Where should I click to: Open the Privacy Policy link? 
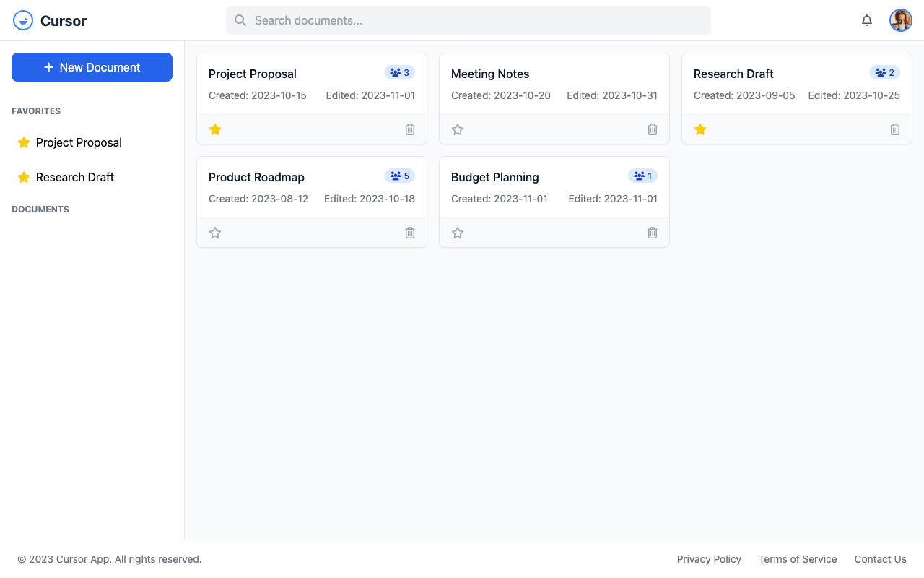(x=709, y=559)
